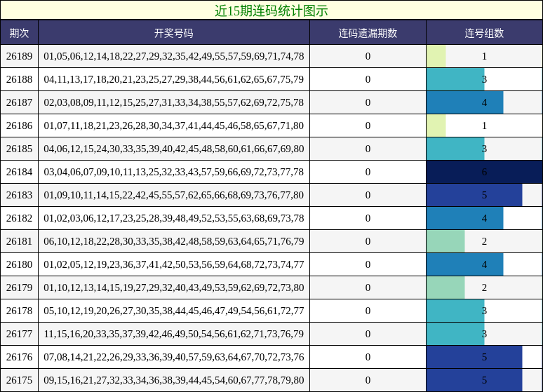Viewport: 543px width, 392px height.
Task: Click the omission value 0 in row 26180
Action: (x=368, y=264)
